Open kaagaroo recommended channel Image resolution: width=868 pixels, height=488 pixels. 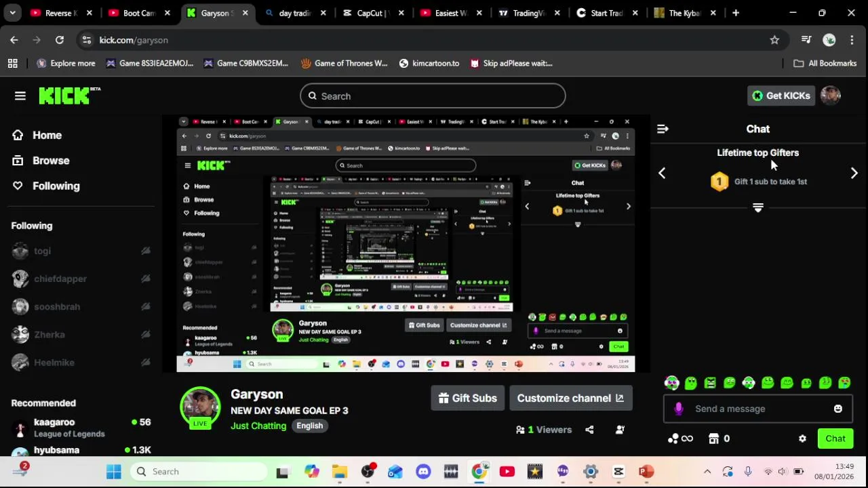pos(81,427)
